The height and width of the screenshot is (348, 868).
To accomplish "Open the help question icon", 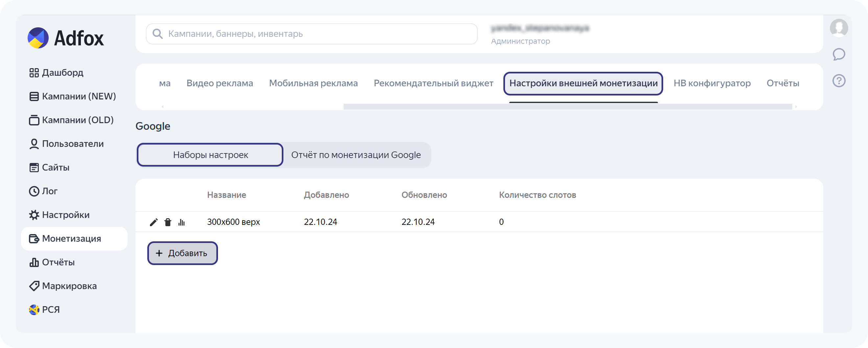I will click(839, 81).
